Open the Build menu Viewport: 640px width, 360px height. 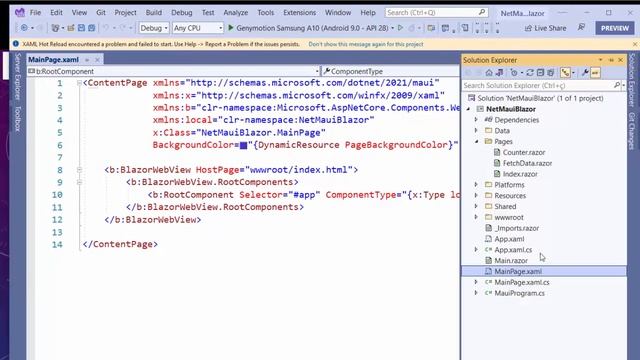coord(153,13)
